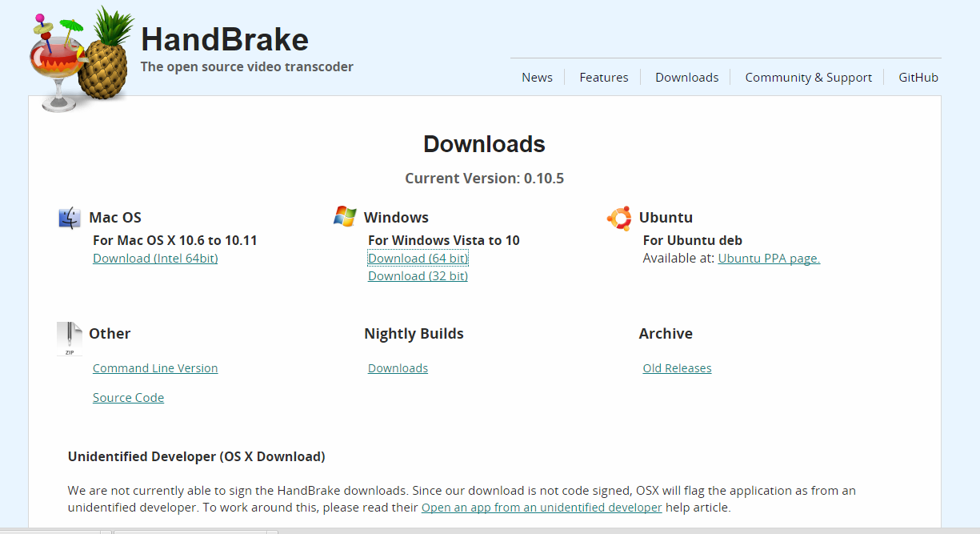Click the Mac OS section heading
This screenshot has height=534, width=980.
coord(115,218)
